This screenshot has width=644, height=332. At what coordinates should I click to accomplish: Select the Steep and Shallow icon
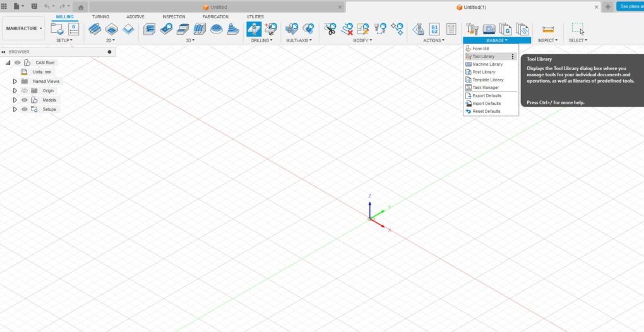pos(182,29)
